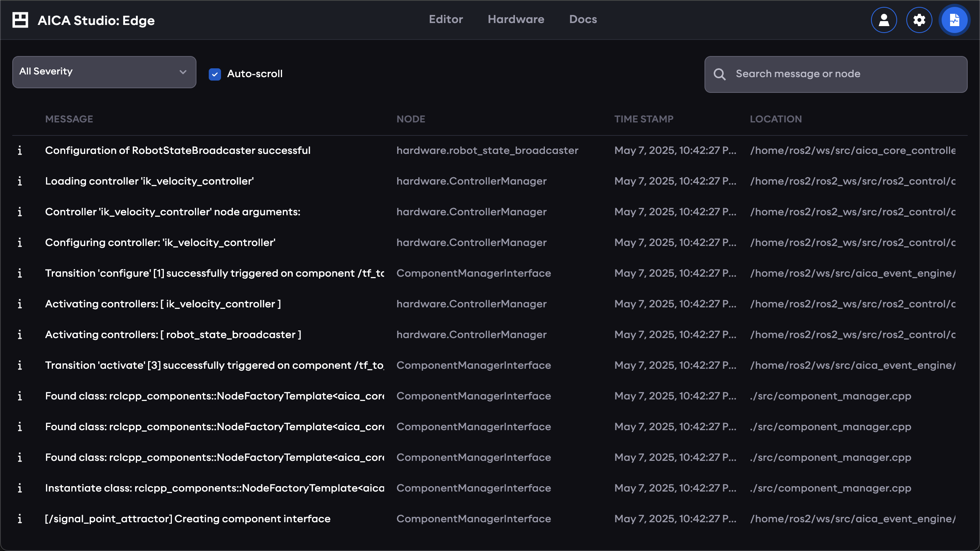Viewport: 980px width, 551px height.
Task: Select '[/signal_point_attractor] Creating component interface' message
Action: (x=188, y=519)
